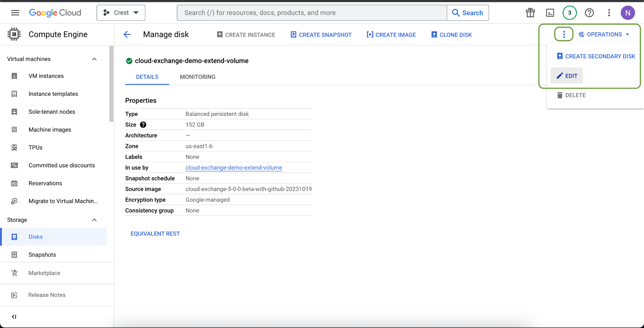Click the Sole-tenant nodes icon

click(x=14, y=112)
